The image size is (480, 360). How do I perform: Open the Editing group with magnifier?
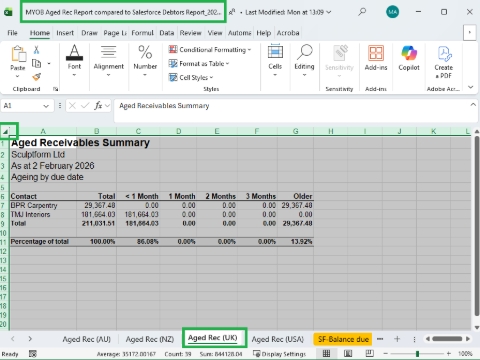click(304, 61)
